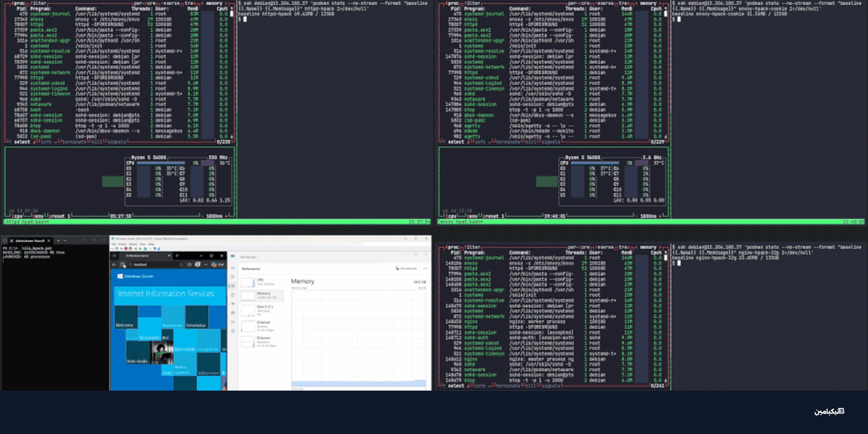Viewport: 868px width, 434px height.
Task: Click terminate in httpd-hpack btop pane
Action: click(74, 142)
